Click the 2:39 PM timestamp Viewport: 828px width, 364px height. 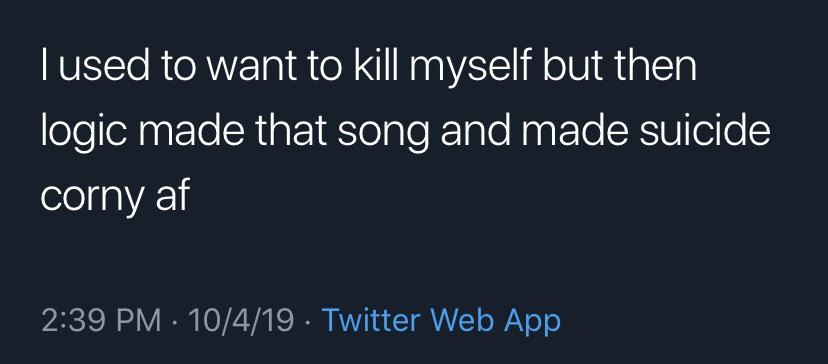point(101,320)
